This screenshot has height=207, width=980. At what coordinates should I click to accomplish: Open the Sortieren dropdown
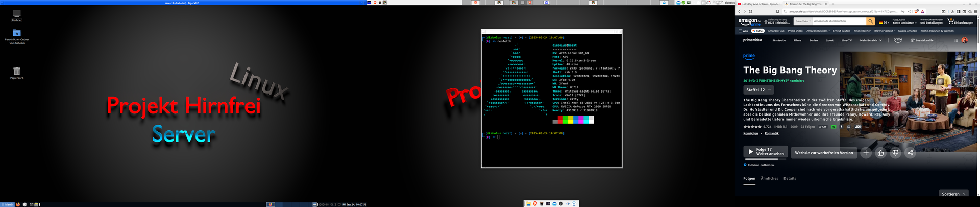pyautogui.click(x=953, y=194)
